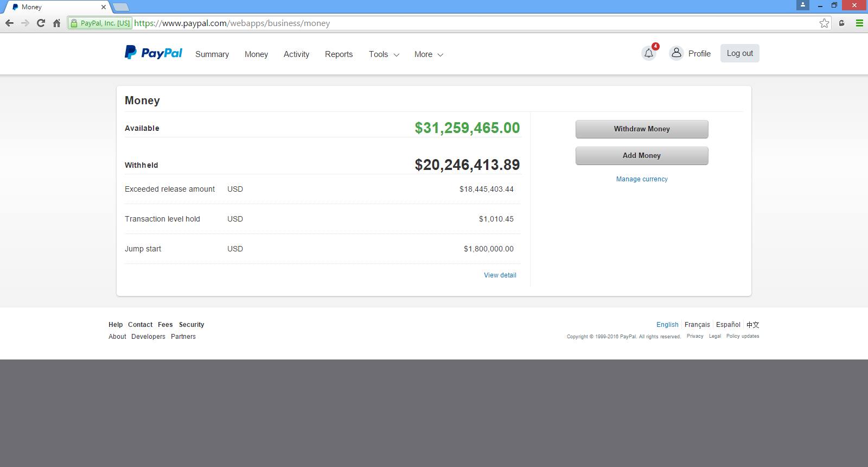Bookmark this page with the star icon
Image resolution: width=868 pixels, height=467 pixels.
(x=824, y=23)
